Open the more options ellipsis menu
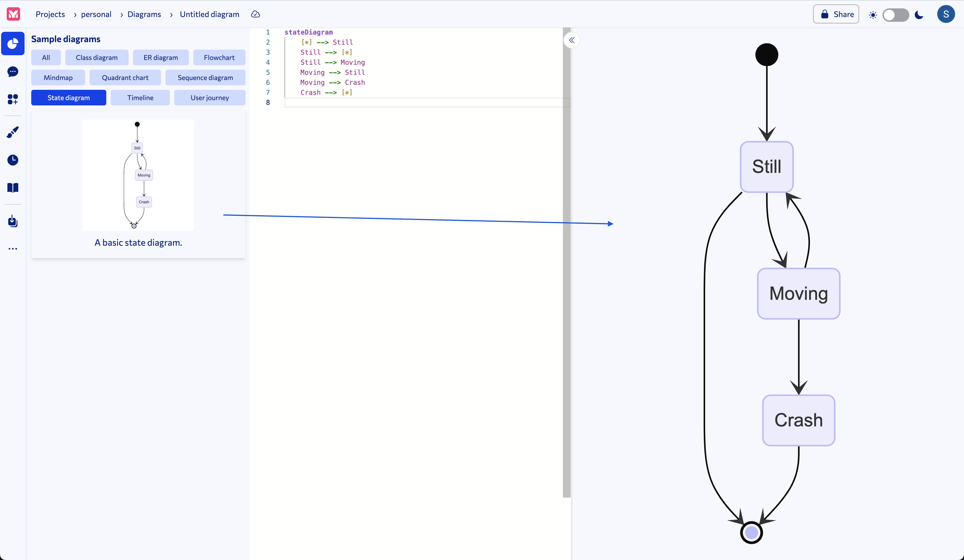 click(x=13, y=249)
